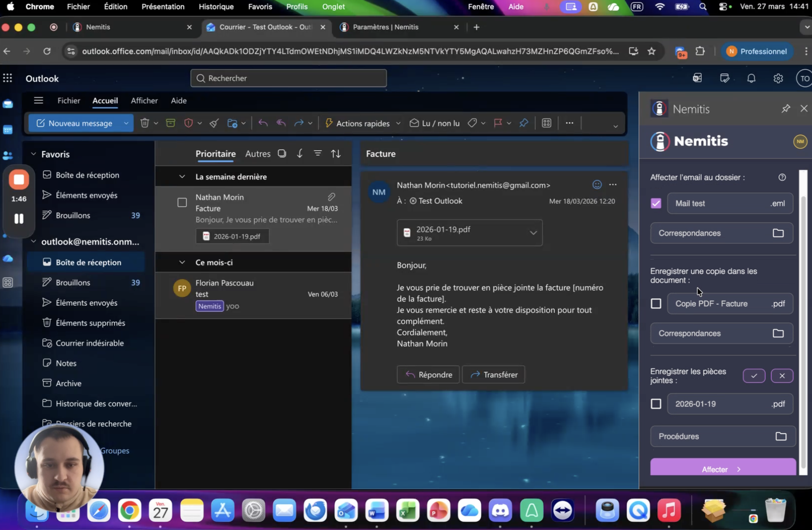Image resolution: width=812 pixels, height=530 pixels.
Task: Click inside the Rechercher search field
Action: click(x=288, y=78)
